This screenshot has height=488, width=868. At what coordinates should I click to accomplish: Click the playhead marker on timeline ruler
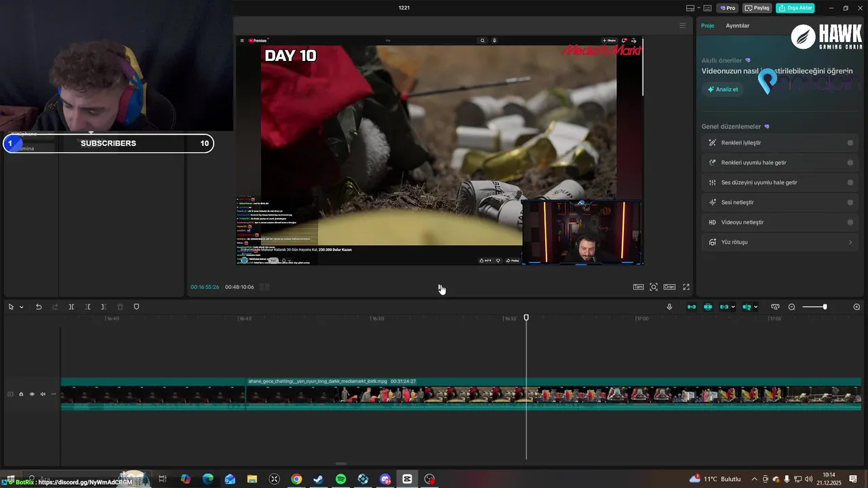(526, 317)
